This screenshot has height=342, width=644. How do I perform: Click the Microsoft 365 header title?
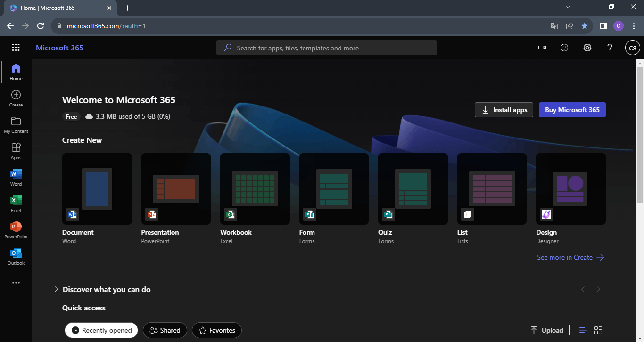59,48
